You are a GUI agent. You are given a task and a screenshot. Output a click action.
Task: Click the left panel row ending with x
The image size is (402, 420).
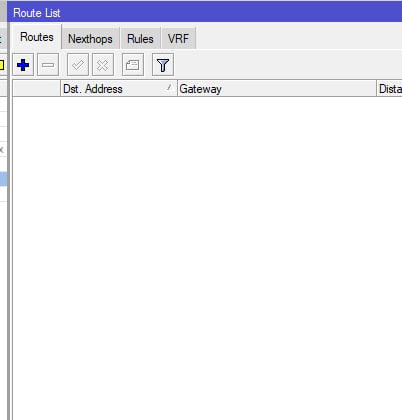coord(3,150)
